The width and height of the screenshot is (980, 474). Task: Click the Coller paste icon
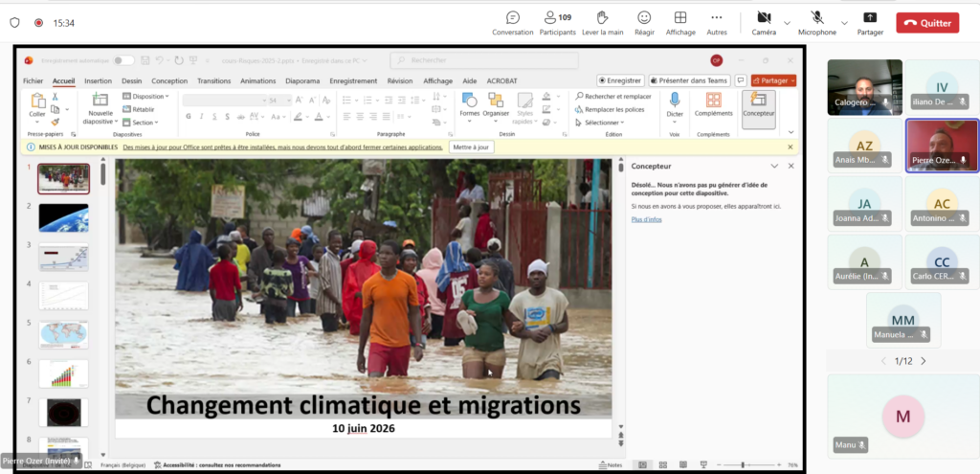[x=37, y=101]
